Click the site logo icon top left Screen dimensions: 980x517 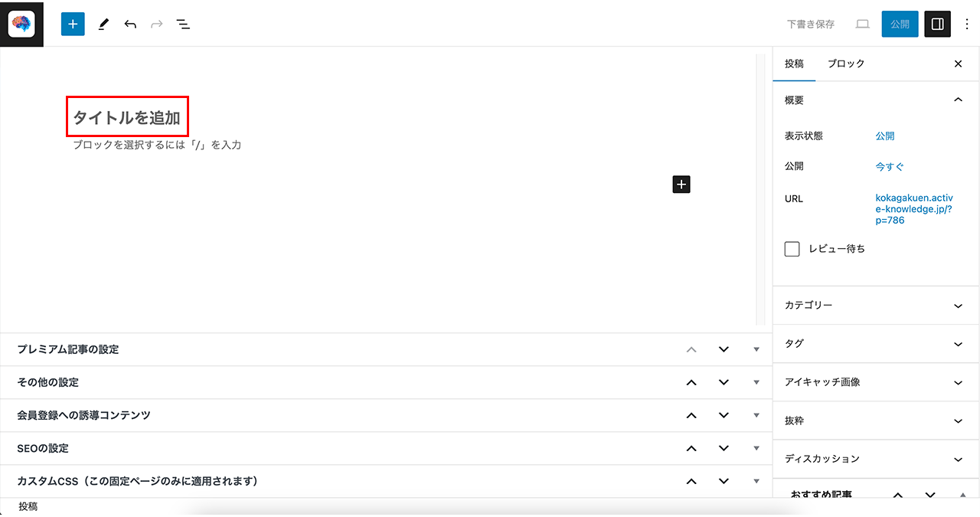[21, 24]
